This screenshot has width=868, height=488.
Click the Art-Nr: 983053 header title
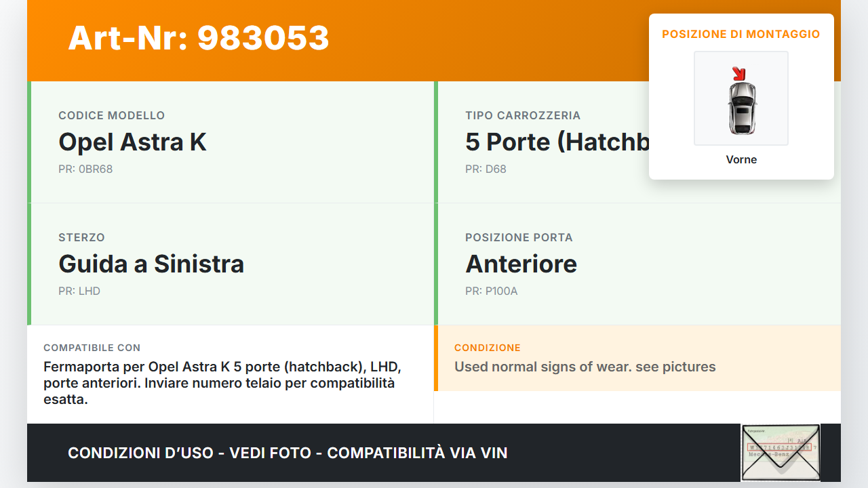pos(199,38)
